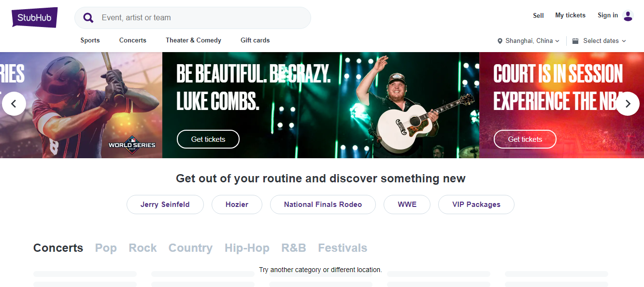Advance to next carousel slide
This screenshot has height=287, width=644.
click(628, 104)
